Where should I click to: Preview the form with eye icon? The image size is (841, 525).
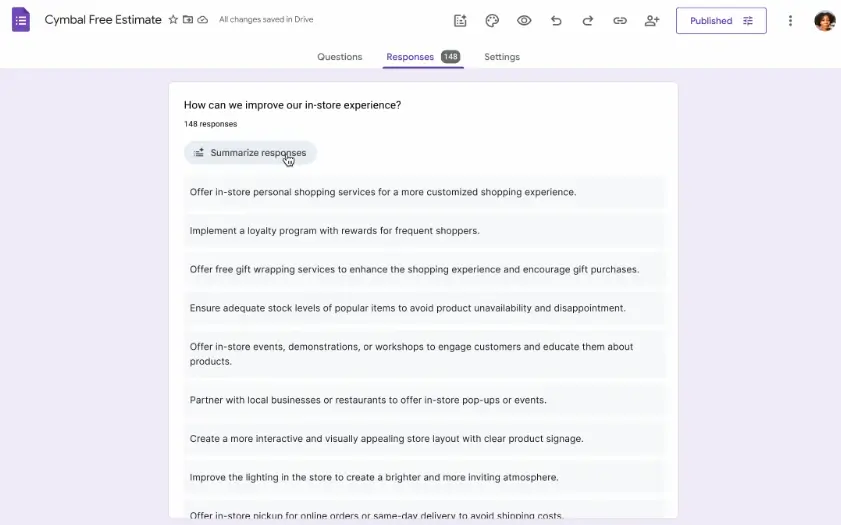click(x=524, y=21)
